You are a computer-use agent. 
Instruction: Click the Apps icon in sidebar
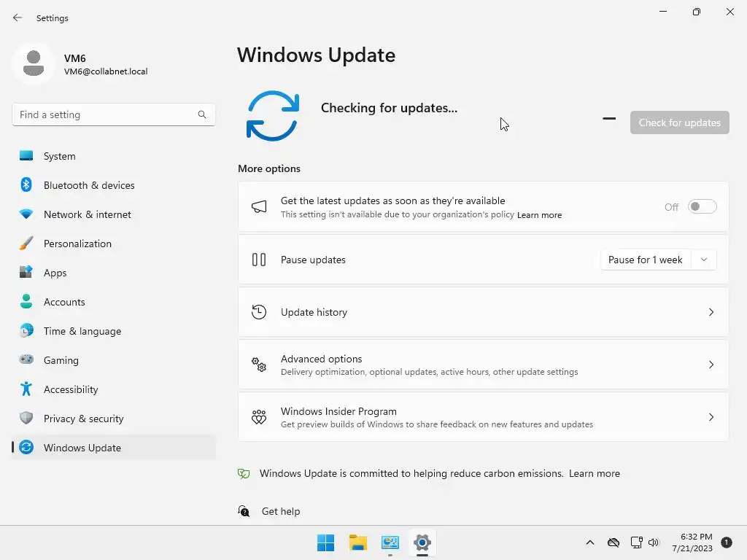(x=26, y=273)
